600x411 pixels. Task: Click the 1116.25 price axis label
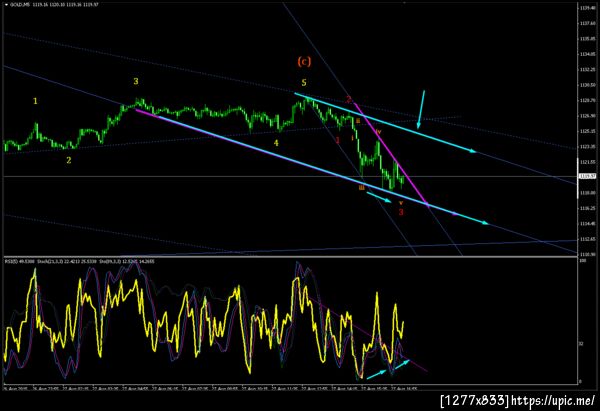(587, 208)
